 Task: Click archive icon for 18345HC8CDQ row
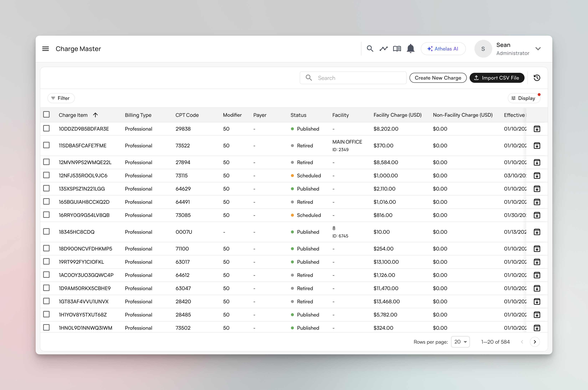pyautogui.click(x=537, y=232)
